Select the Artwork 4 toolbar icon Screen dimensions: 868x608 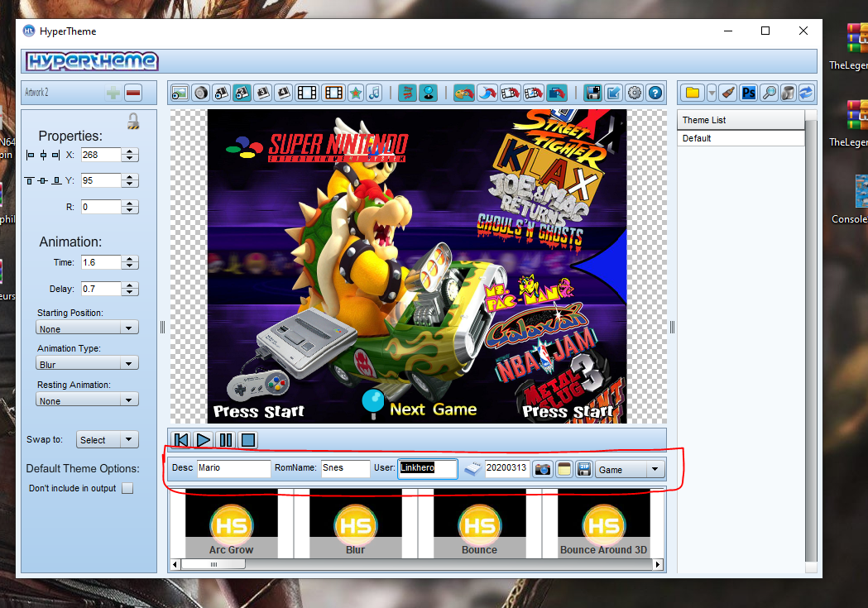tap(284, 93)
